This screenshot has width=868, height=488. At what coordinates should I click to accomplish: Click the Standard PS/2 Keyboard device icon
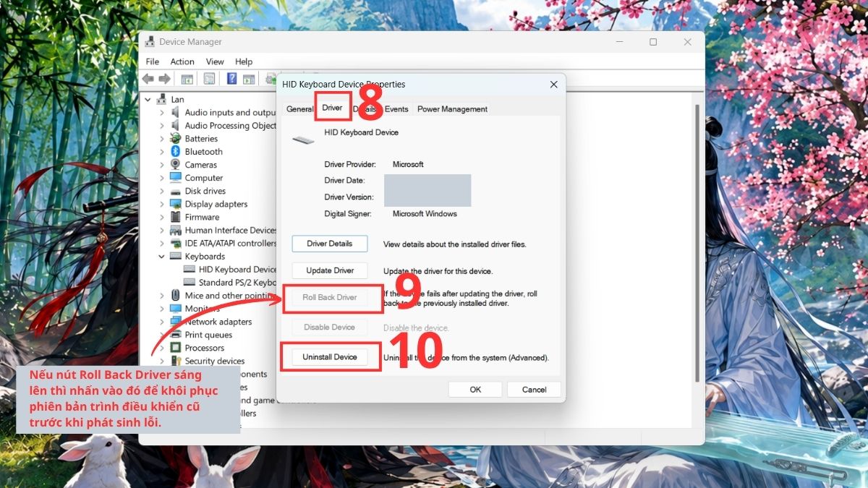[190, 283]
